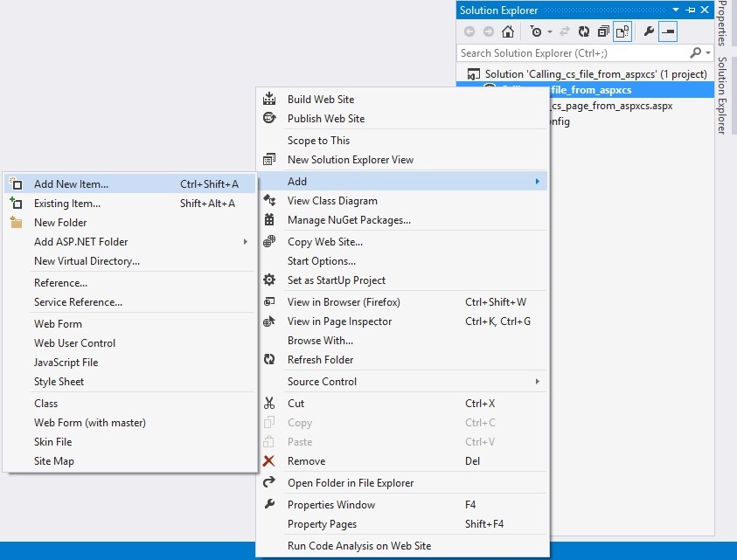Image resolution: width=737 pixels, height=560 pixels.
Task: Click the forward navigation arrow icon
Action: click(488, 32)
